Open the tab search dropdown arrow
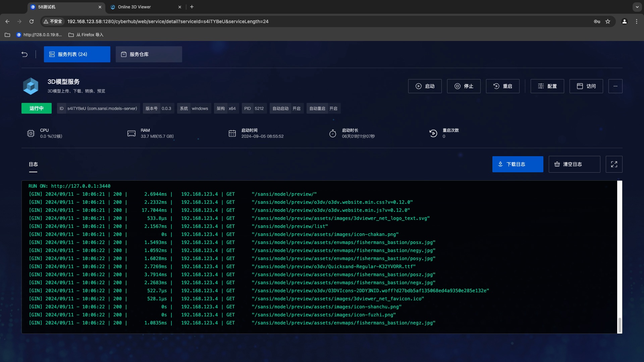 coord(637,7)
